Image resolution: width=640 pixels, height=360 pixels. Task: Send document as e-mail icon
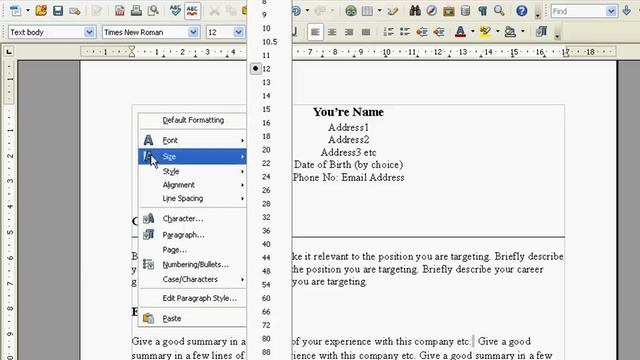(x=75, y=11)
